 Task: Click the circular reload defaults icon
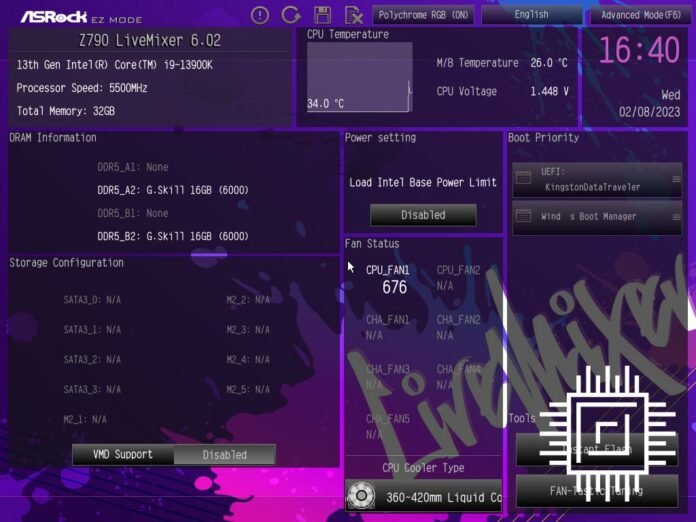click(x=291, y=14)
